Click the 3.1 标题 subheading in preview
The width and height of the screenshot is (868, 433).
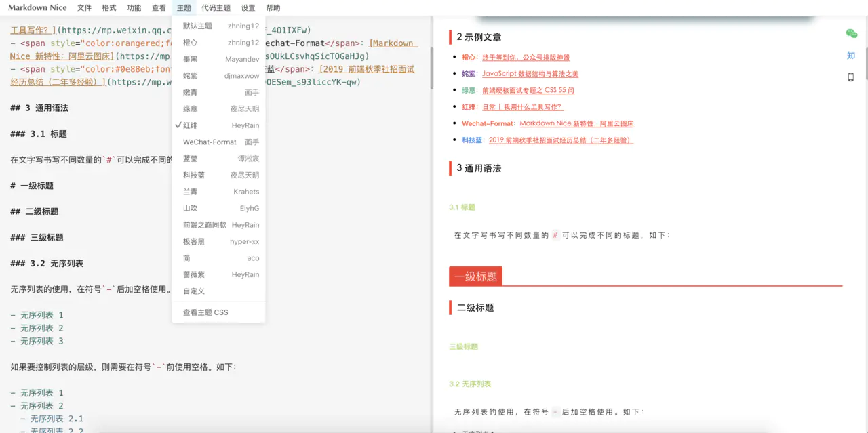point(462,207)
